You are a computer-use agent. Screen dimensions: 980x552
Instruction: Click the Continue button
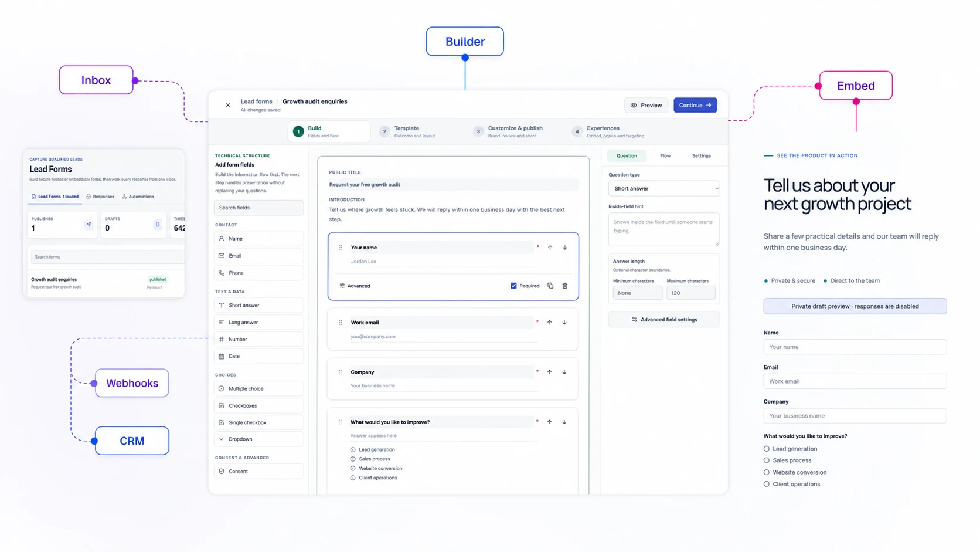[695, 106]
